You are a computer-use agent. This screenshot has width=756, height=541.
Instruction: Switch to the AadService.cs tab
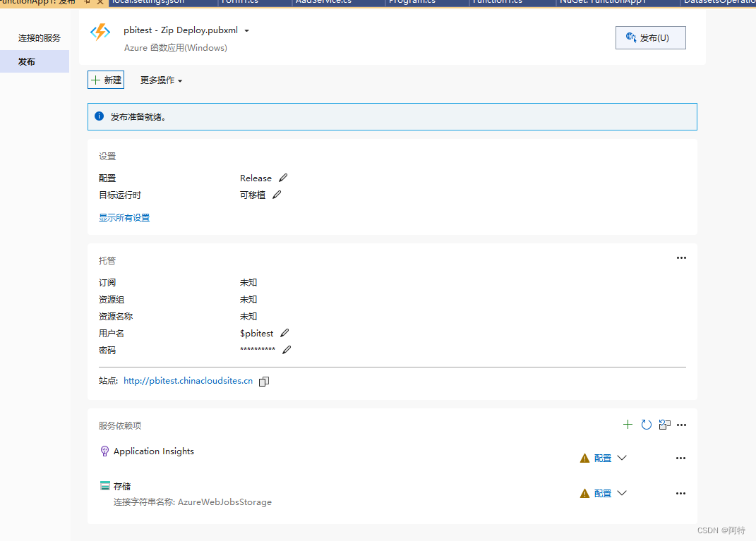(338, 2)
